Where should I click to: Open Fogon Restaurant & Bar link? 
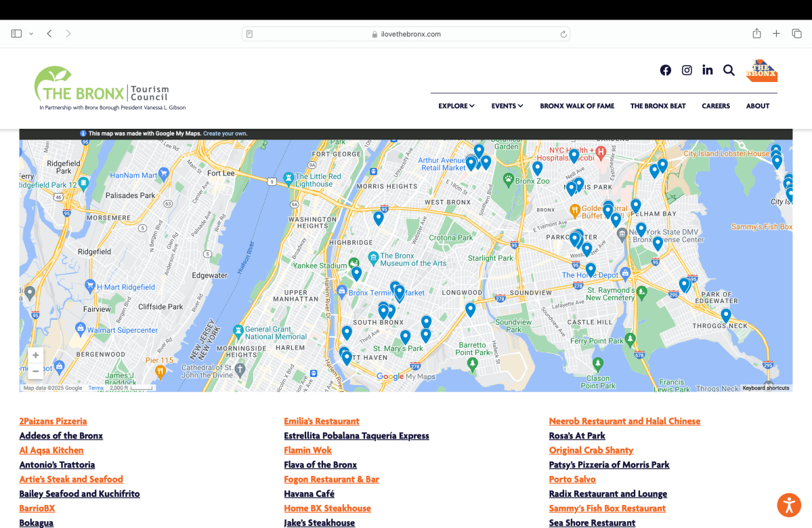tap(331, 479)
